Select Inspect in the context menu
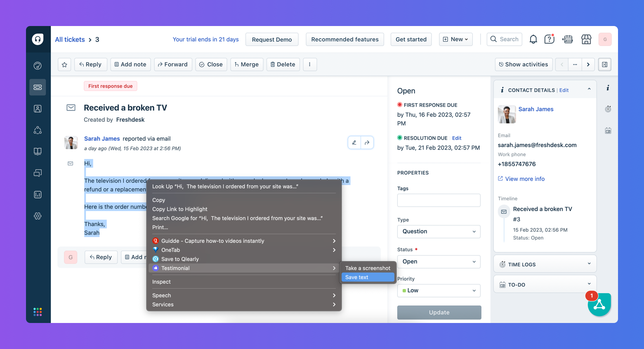Image resolution: width=644 pixels, height=349 pixels. [x=244, y=282]
